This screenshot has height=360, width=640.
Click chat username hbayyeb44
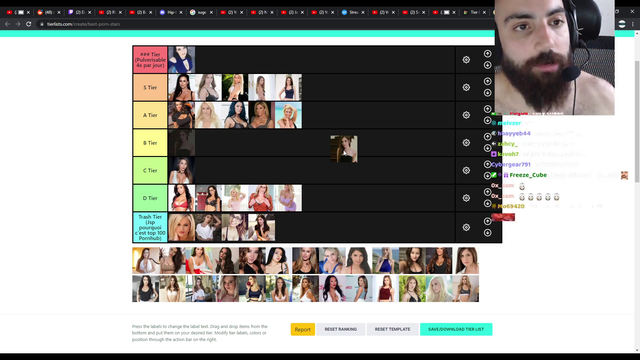[514, 133]
